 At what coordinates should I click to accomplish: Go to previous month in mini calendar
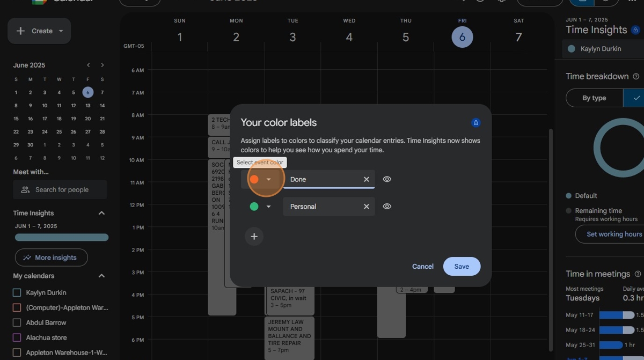pyautogui.click(x=89, y=65)
